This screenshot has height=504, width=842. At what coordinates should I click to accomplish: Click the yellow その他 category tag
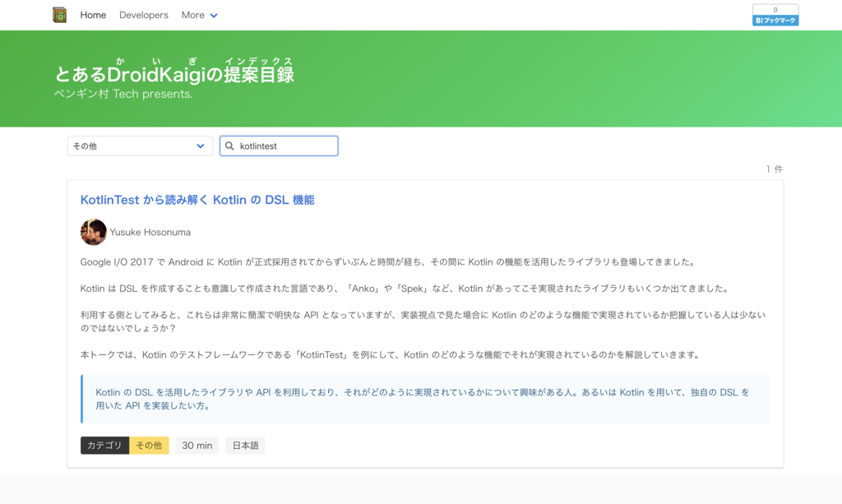click(150, 446)
